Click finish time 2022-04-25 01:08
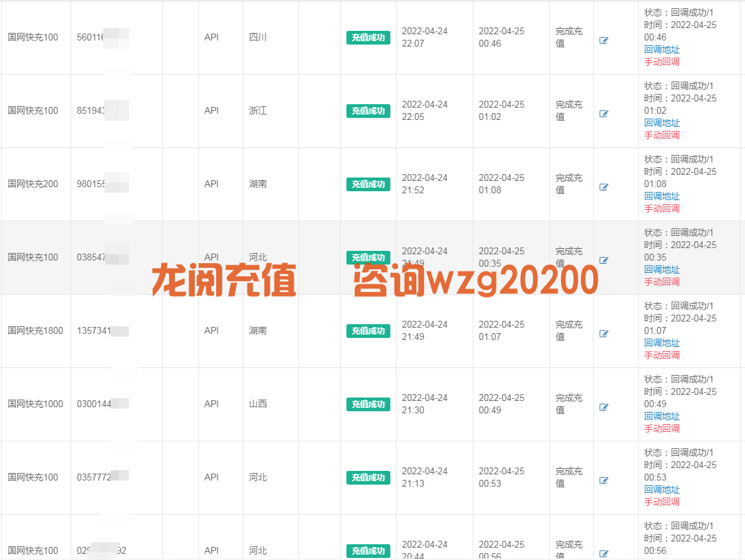Screen dimensions: 745x560 pos(501,184)
